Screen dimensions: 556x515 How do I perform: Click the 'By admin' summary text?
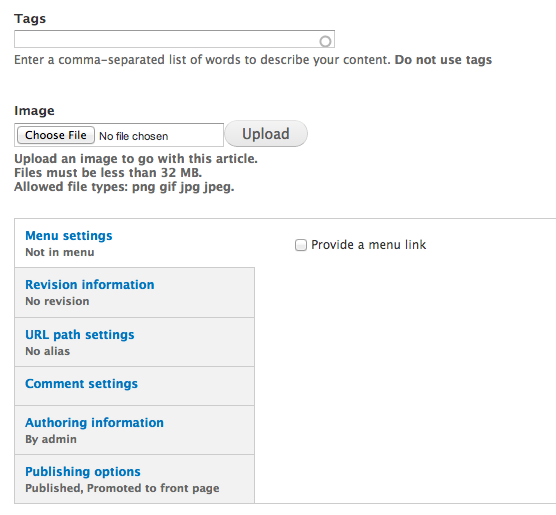pos(51,439)
